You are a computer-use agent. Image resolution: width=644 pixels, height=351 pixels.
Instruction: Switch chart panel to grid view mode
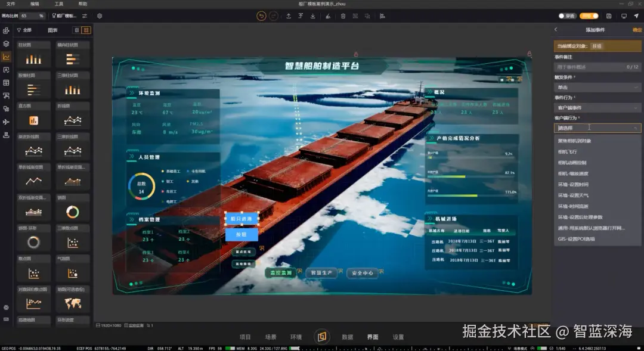pos(86,30)
